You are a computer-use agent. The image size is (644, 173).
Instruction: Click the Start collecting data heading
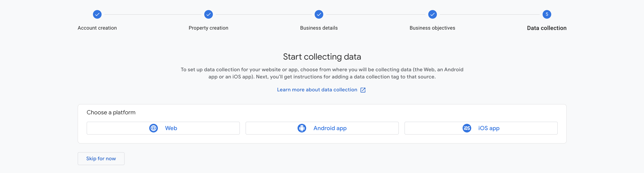pyautogui.click(x=322, y=57)
